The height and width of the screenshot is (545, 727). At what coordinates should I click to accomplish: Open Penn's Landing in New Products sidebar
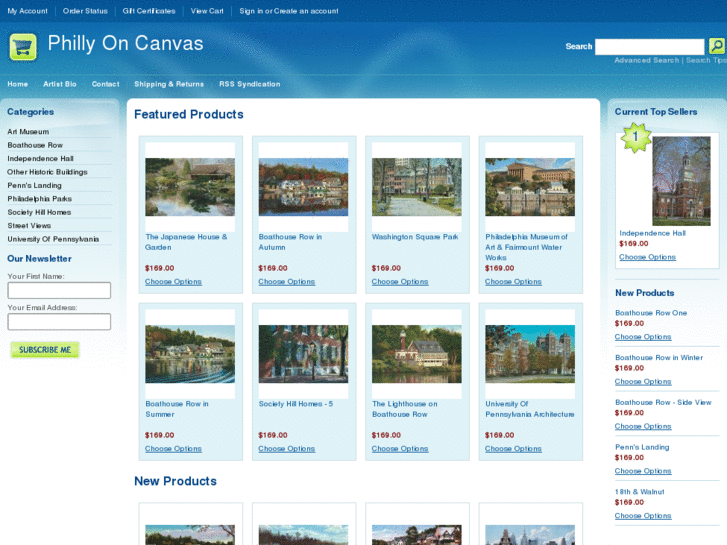[642, 447]
